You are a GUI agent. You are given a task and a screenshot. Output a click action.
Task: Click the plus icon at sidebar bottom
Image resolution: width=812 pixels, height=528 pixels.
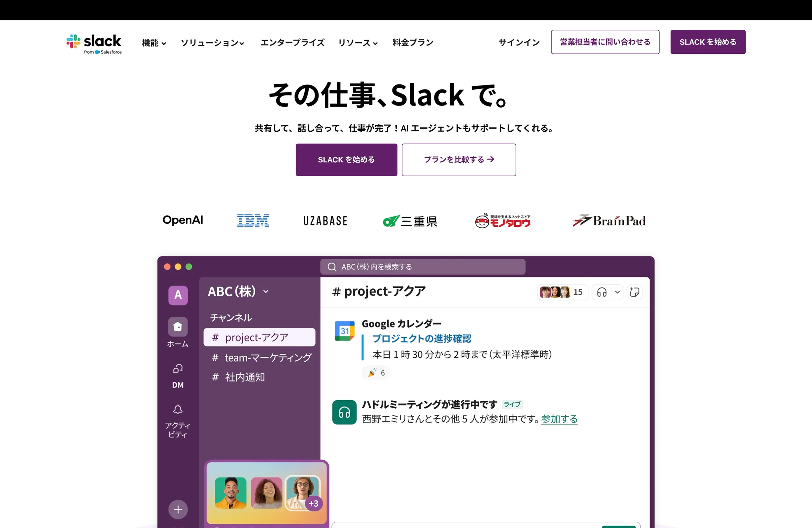tap(177, 509)
